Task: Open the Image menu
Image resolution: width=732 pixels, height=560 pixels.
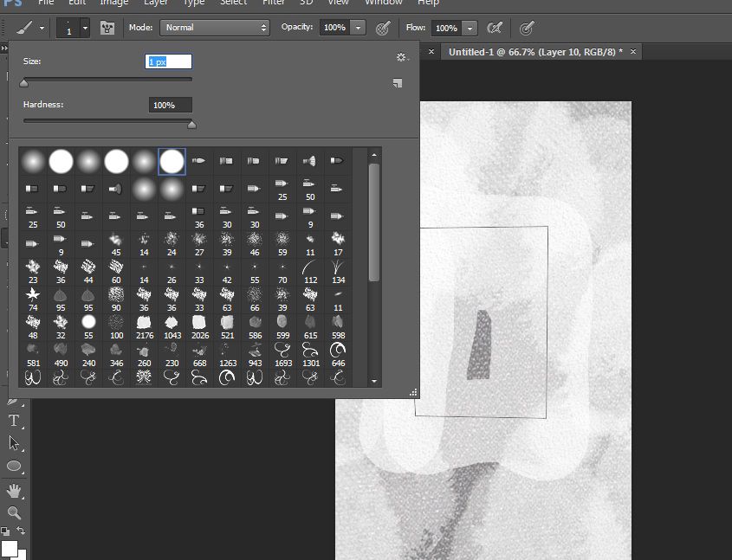Action: click(113, 3)
